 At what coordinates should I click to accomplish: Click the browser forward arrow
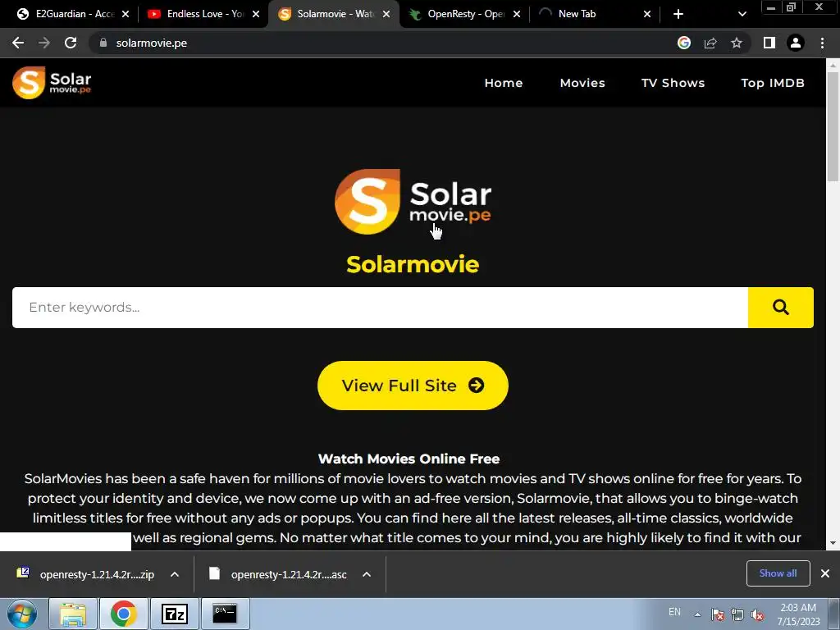point(44,43)
